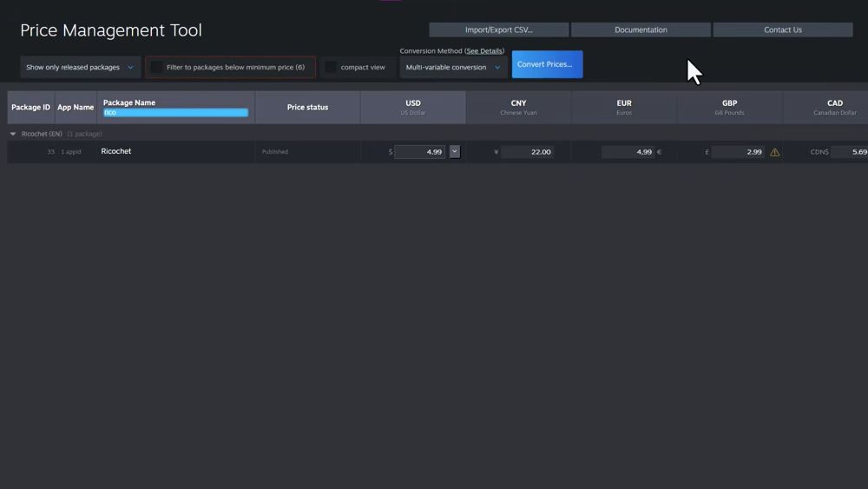
Task: Open the Documentation page
Action: (641, 30)
